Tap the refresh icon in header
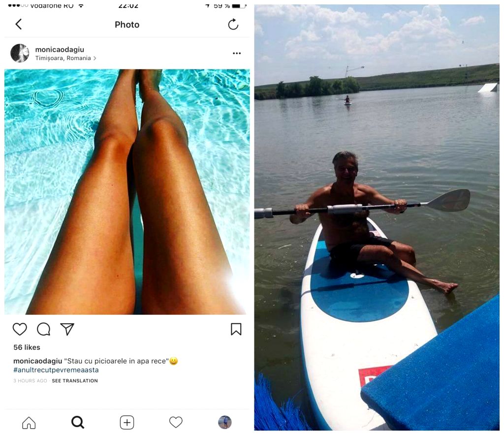Image resolution: width=504 pixels, height=435 pixels. coord(233,24)
